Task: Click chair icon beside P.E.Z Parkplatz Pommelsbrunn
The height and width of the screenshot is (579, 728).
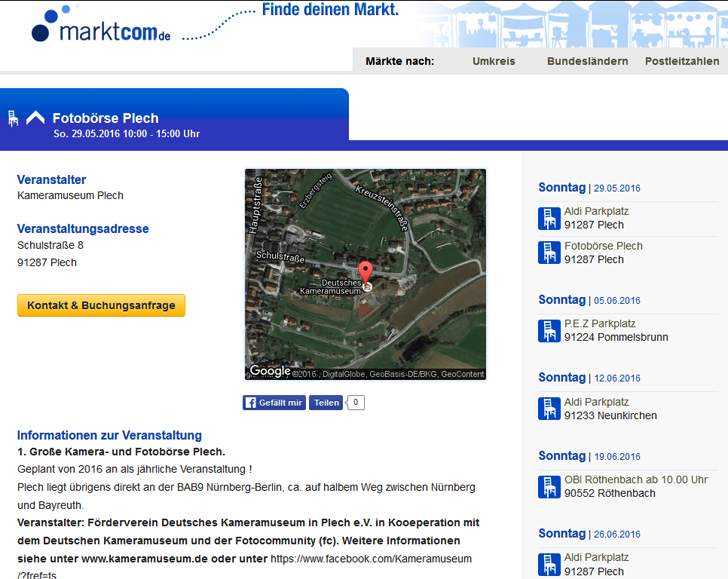Action: (x=549, y=331)
